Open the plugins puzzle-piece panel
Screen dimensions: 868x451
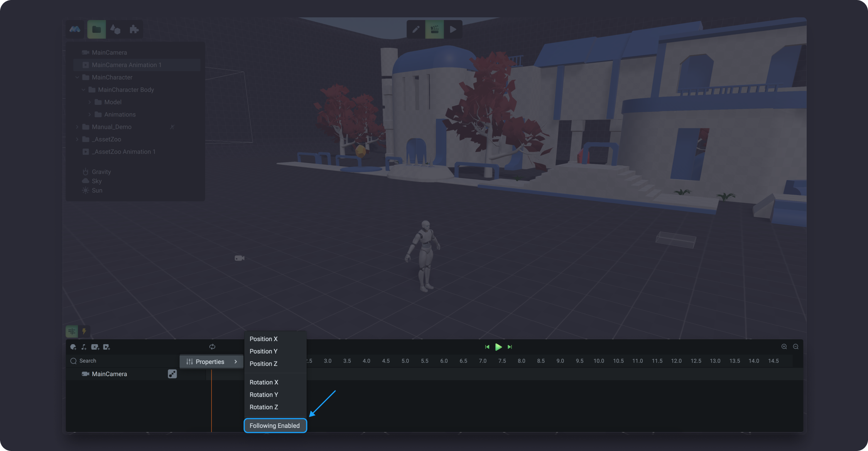[x=134, y=29]
